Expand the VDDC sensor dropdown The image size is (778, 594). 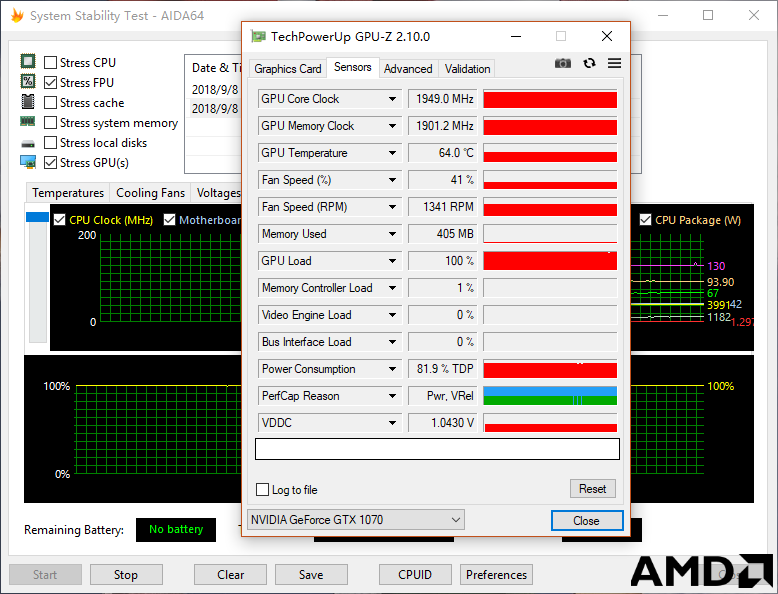tap(392, 423)
